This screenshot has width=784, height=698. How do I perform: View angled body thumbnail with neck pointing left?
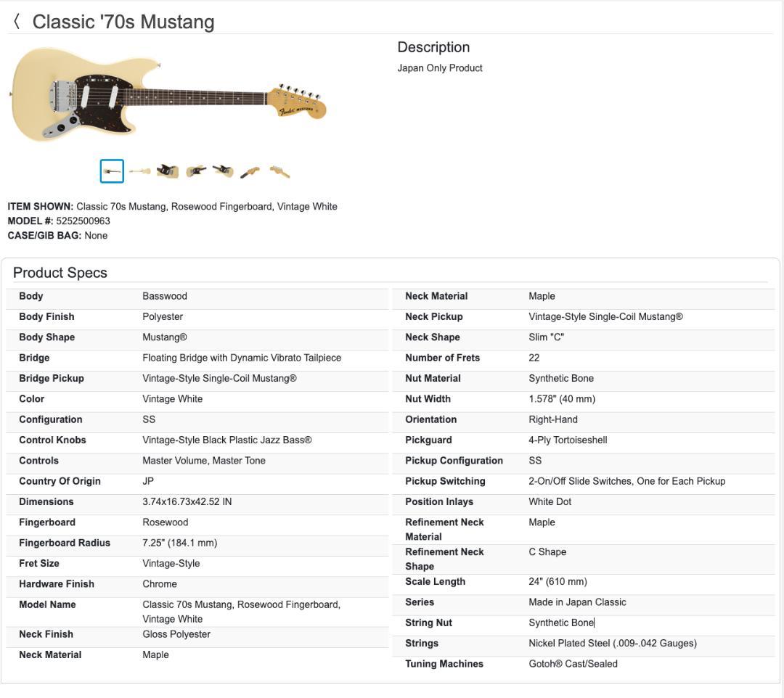tap(223, 171)
